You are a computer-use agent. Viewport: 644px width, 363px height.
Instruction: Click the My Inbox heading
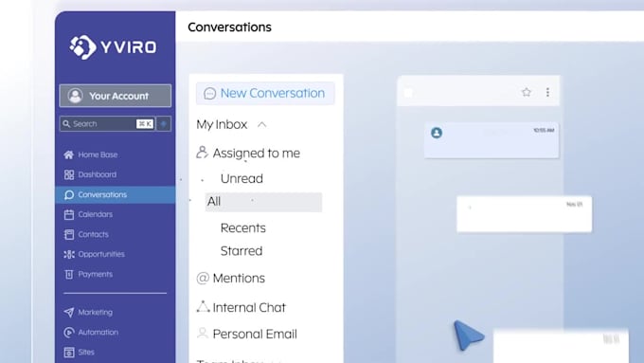tap(222, 124)
